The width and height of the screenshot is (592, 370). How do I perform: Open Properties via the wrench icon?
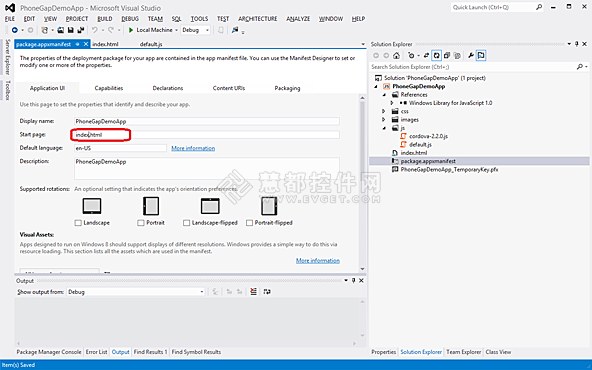pos(471,56)
